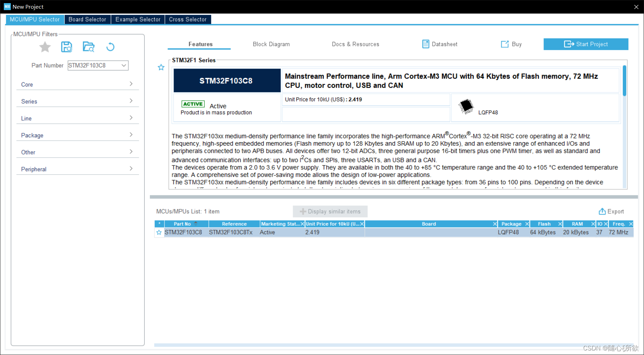Viewport: 644px width, 355px height.
Task: Click the Buy external link icon
Action: click(505, 44)
